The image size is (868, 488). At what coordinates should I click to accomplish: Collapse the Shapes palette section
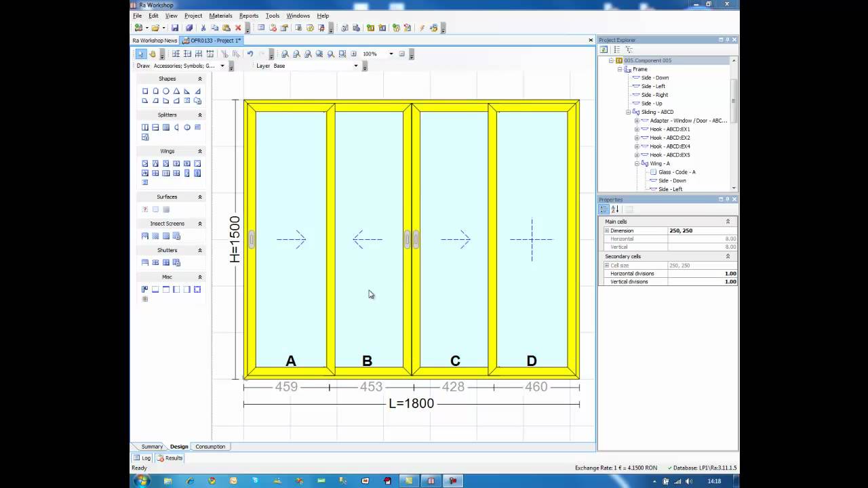coord(200,79)
